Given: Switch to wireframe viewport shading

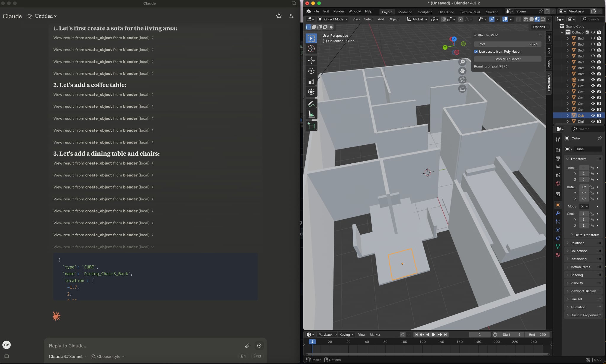Looking at the screenshot, I should 526,19.
